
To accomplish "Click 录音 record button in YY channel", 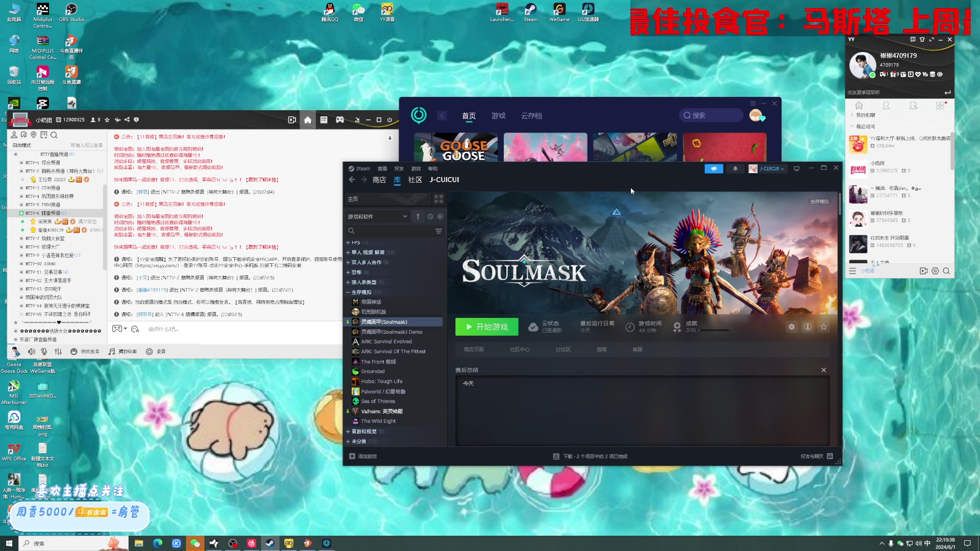I will 156,352.
